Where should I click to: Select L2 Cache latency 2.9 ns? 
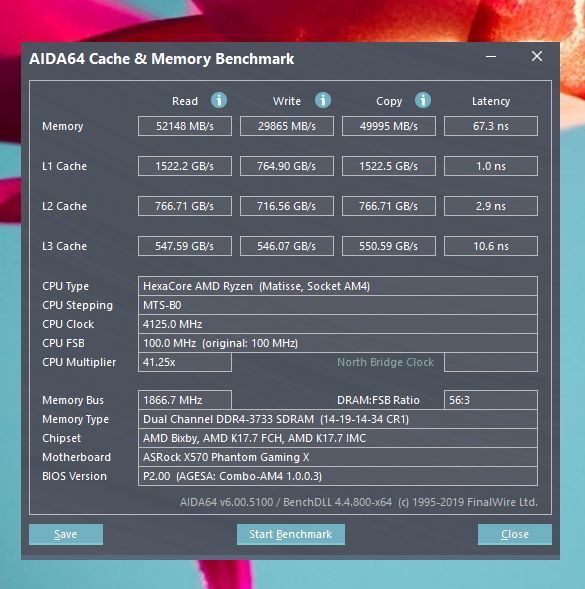[491, 206]
